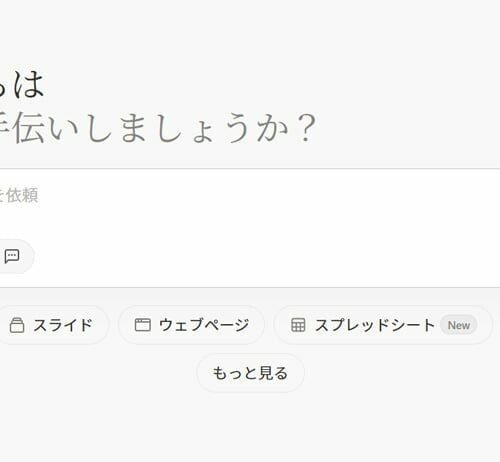Screen dimensions: 500x462
Task: Click the 見る text in もっと見る button
Action: click(273, 373)
